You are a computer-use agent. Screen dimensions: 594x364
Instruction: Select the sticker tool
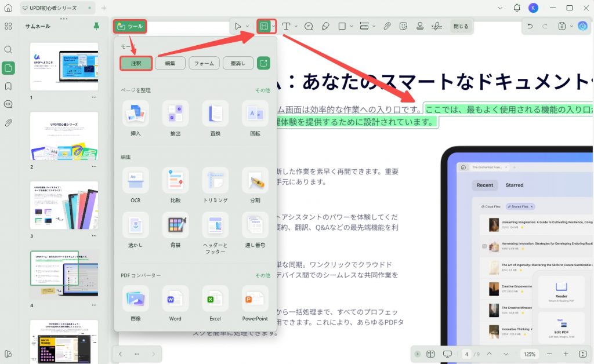point(404,26)
